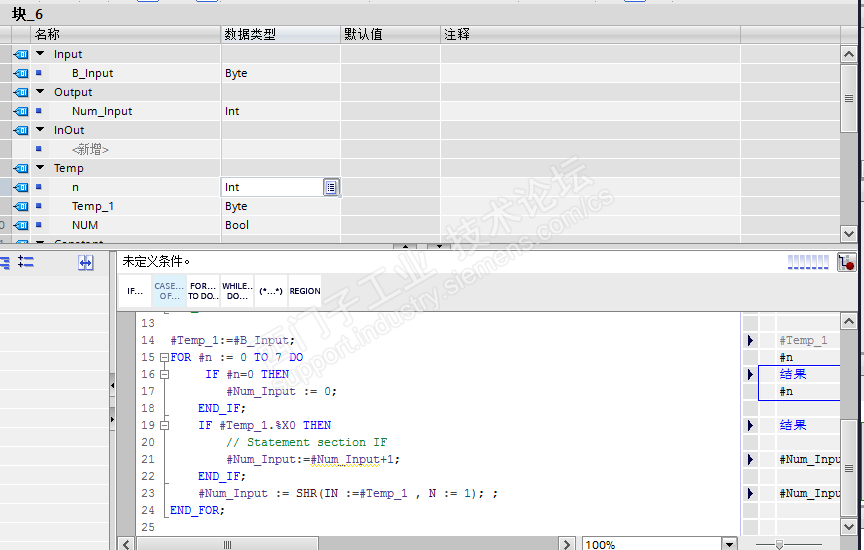Click the tag icon beside NUM

pyautogui.click(x=21, y=225)
